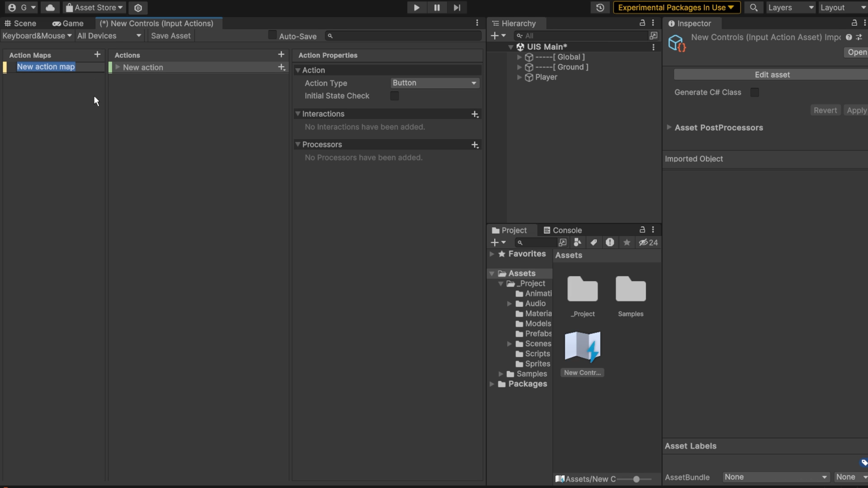This screenshot has height=488, width=868.
Task: Add processor with the plus icon
Action: pyautogui.click(x=475, y=145)
